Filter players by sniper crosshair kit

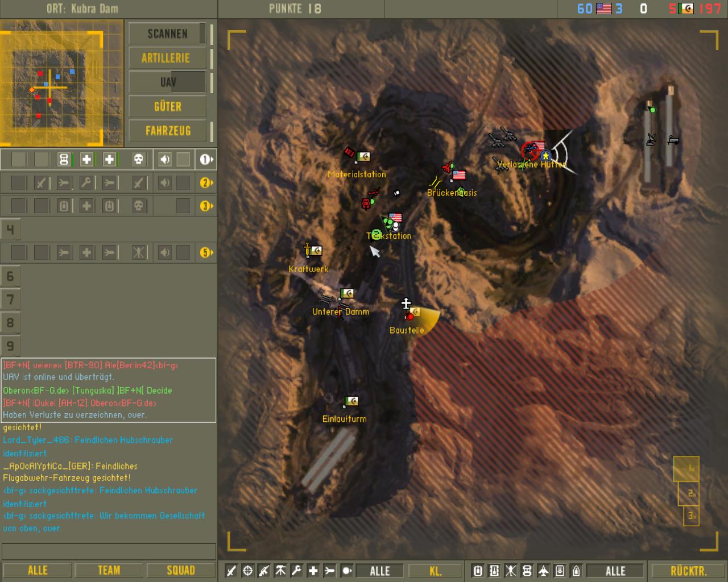(247, 571)
